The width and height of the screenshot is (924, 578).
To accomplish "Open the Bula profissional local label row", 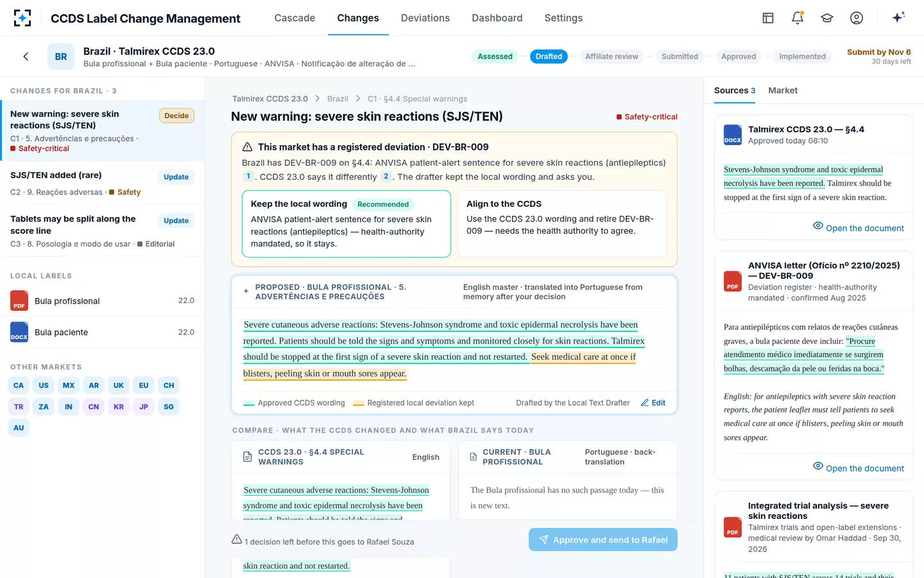I will 103,301.
